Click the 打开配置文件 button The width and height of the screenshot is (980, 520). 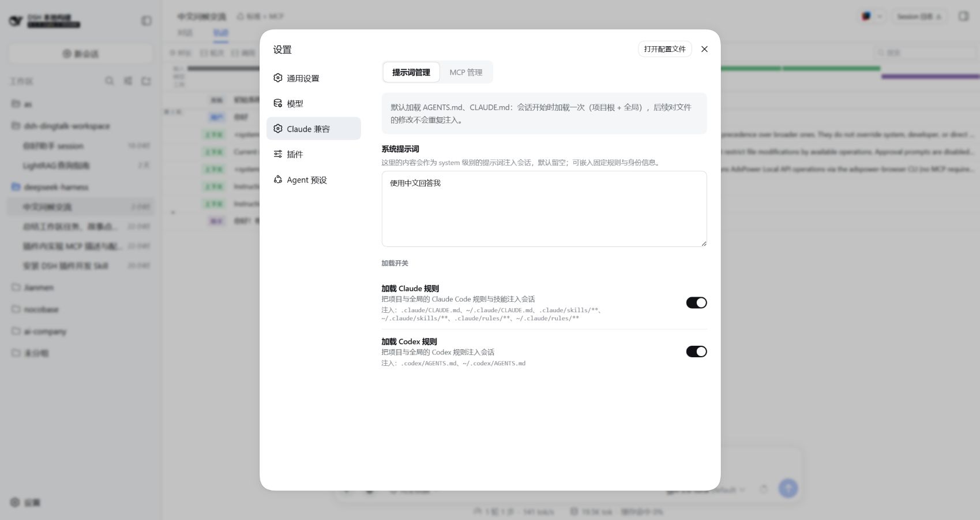(664, 49)
